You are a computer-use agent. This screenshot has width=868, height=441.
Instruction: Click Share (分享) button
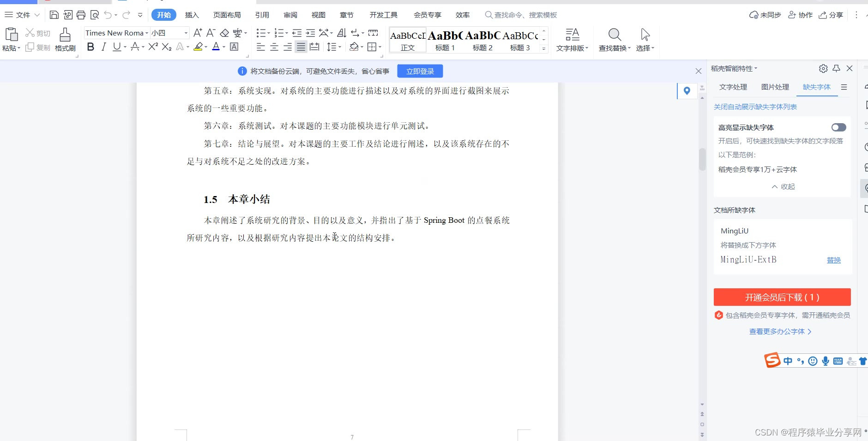(831, 15)
